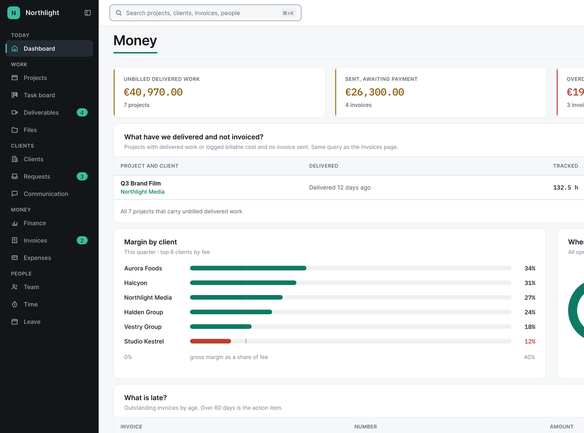Viewport: 584px width, 433px height.
Task: Click the Project and Client column header
Action: [149, 166]
